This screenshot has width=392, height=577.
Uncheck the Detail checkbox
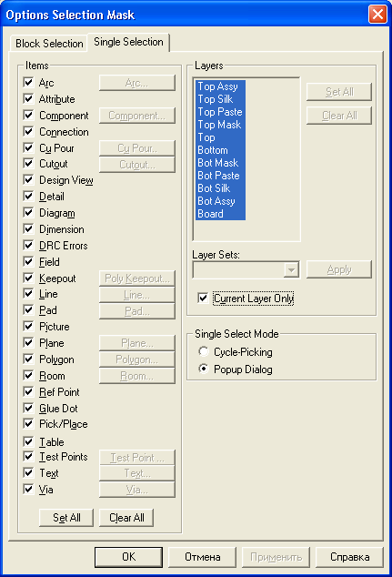[28, 196]
